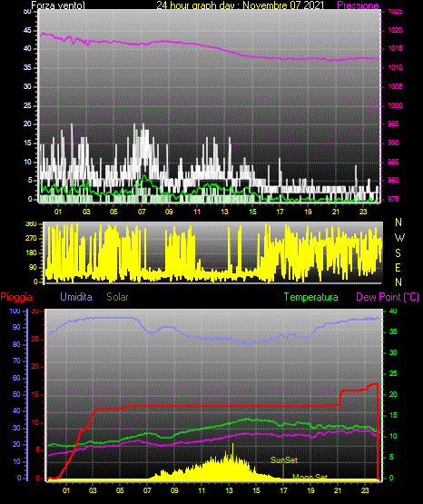Click the 1020 pressure axis value
This screenshot has height=504, width=423.
[395, 30]
